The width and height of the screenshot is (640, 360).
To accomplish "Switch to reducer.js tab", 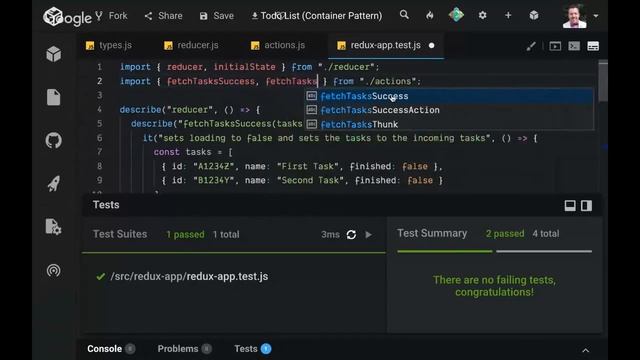I will click(x=191, y=45).
